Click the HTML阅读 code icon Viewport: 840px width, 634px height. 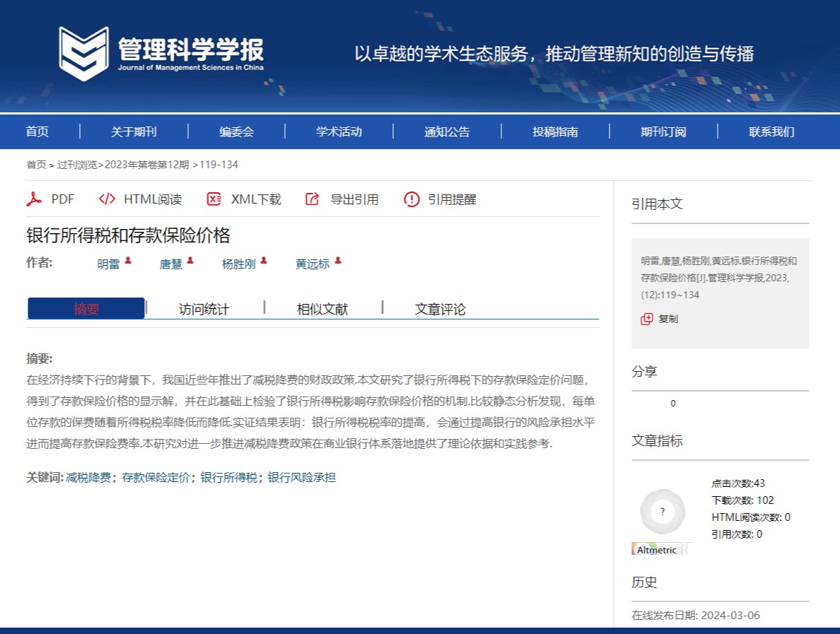click(107, 199)
